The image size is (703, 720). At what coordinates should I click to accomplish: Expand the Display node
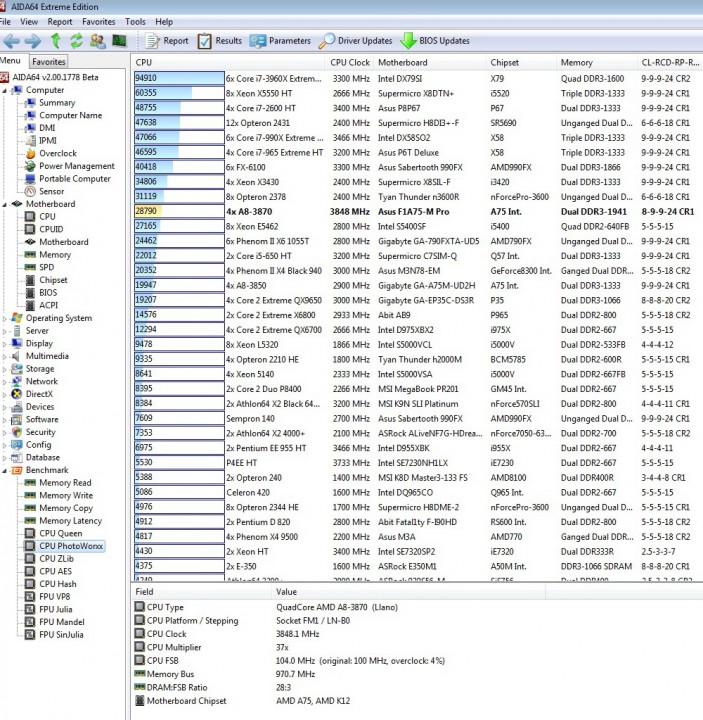(x=5, y=343)
